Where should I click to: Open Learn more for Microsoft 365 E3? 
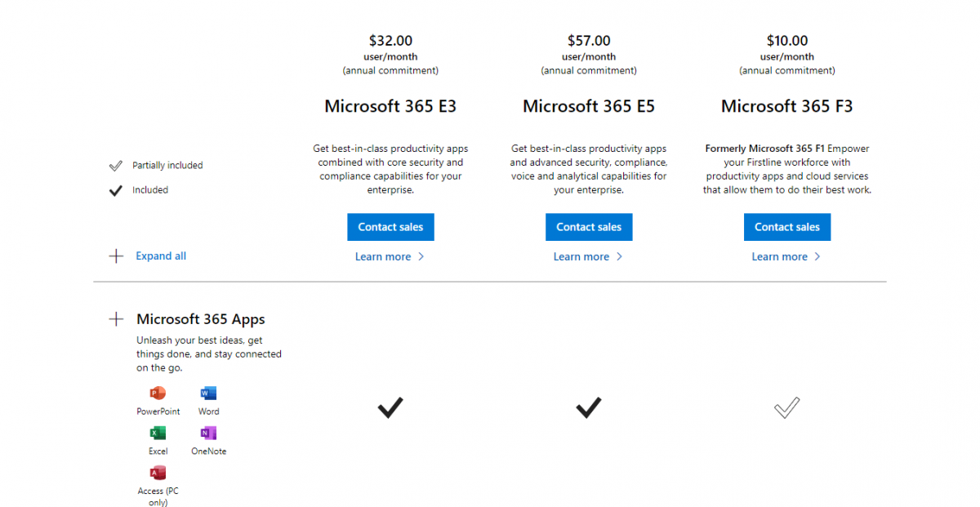click(383, 256)
